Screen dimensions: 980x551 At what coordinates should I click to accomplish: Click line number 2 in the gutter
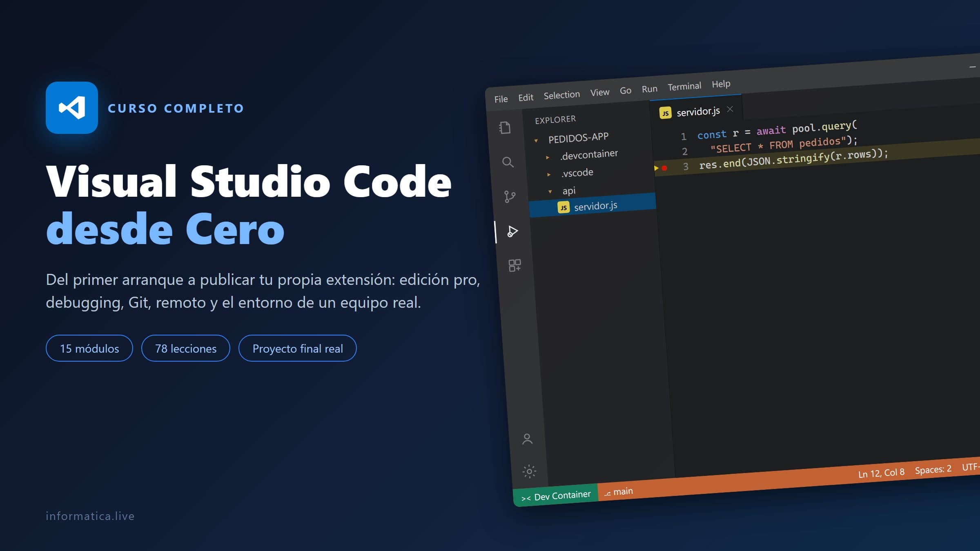(685, 151)
